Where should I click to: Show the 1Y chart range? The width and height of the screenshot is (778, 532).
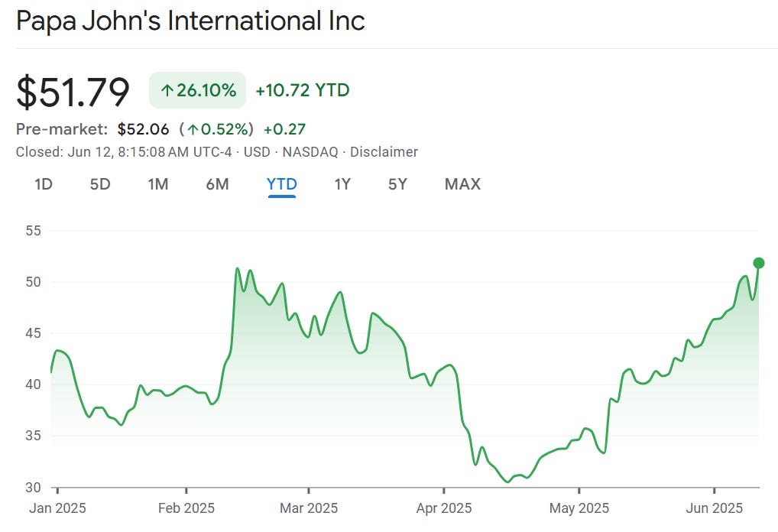pos(342,184)
